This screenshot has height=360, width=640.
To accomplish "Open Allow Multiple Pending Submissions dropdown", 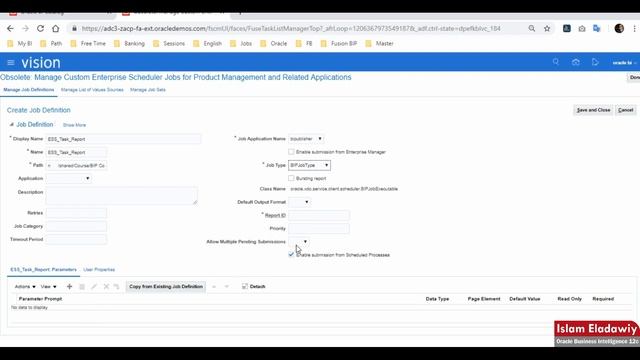I will pos(299,242).
